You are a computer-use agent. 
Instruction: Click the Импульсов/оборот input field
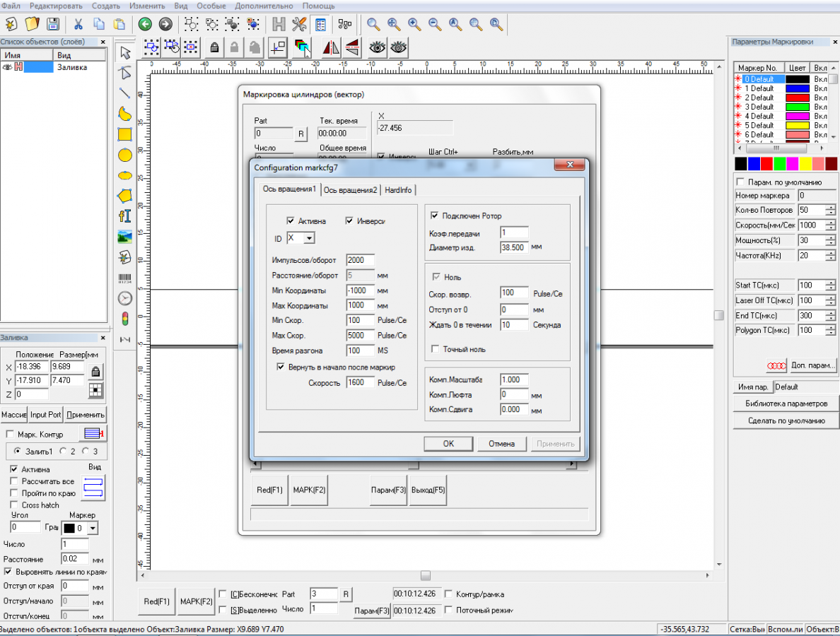[360, 261]
